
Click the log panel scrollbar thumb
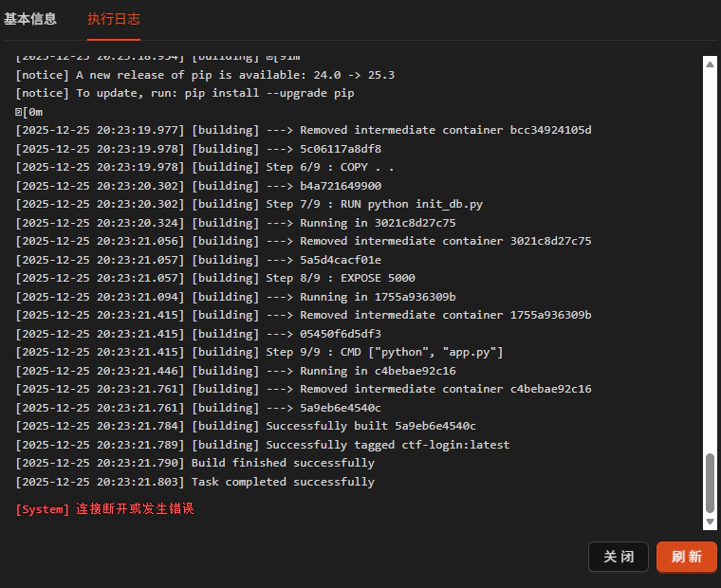pyautogui.click(x=710, y=484)
